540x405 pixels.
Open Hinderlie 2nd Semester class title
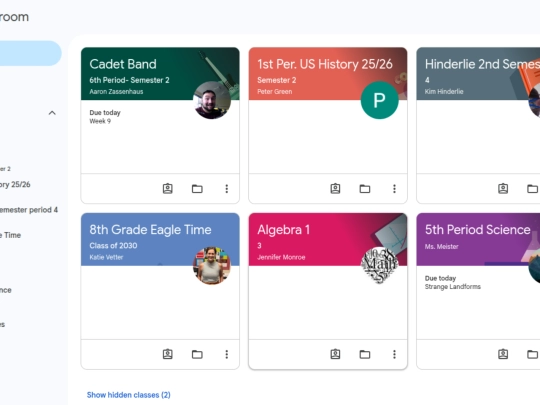482,64
